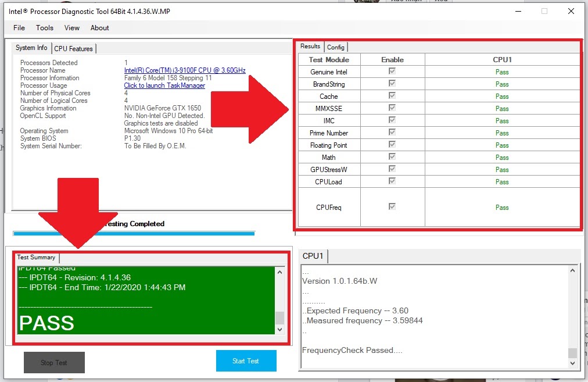Viewport: 588px width, 382px height.
Task: Click the IPDT64 End Time line
Action: [102, 287]
